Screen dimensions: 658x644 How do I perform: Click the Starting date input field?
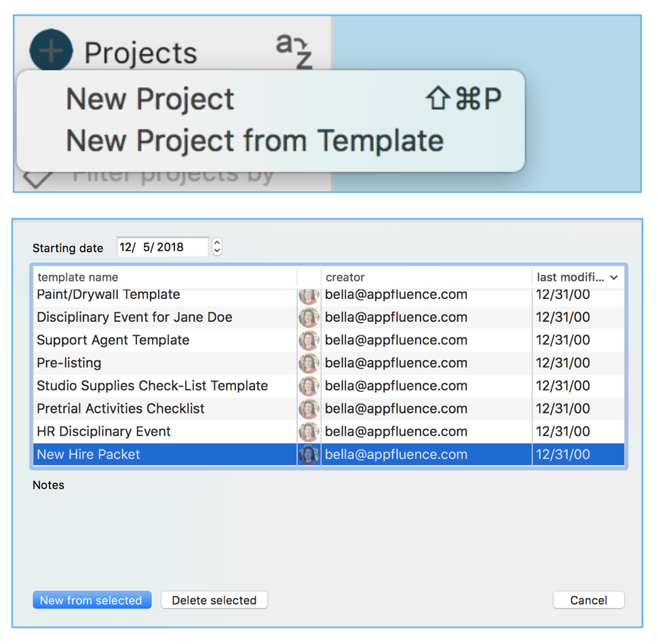[x=162, y=247]
